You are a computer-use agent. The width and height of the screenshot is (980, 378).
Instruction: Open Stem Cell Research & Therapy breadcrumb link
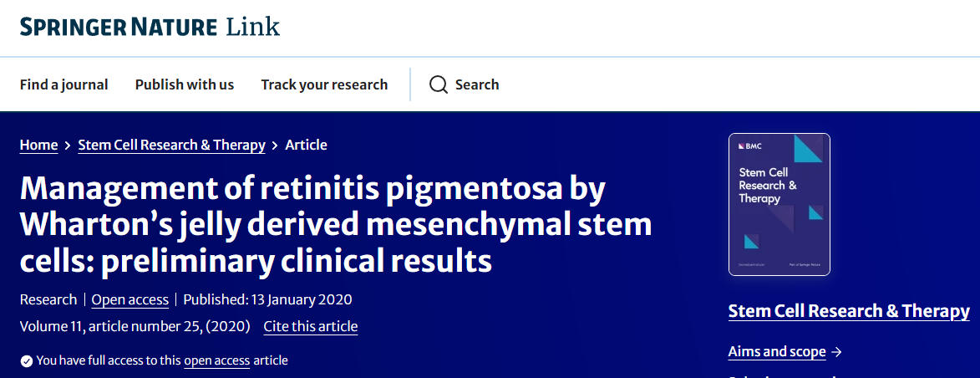click(x=171, y=146)
